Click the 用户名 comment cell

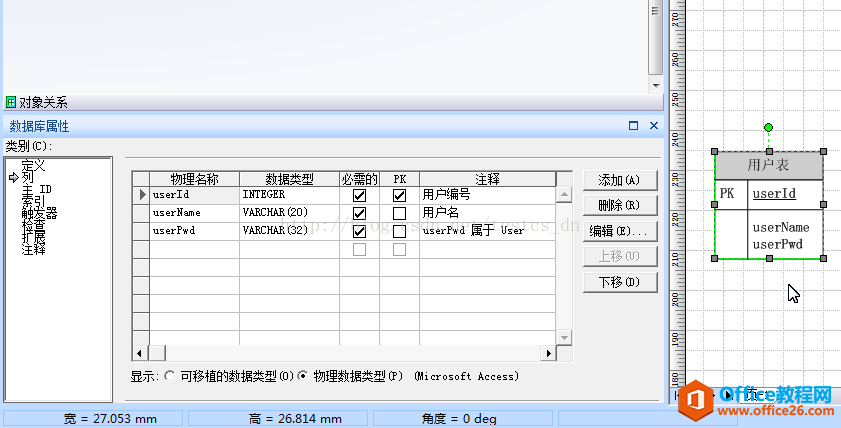coord(488,213)
